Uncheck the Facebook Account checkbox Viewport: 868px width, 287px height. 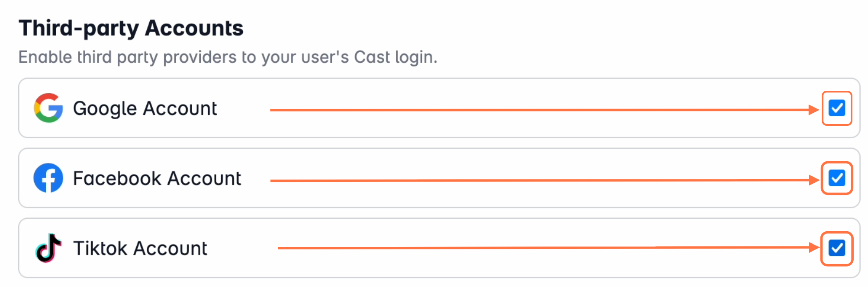836,178
